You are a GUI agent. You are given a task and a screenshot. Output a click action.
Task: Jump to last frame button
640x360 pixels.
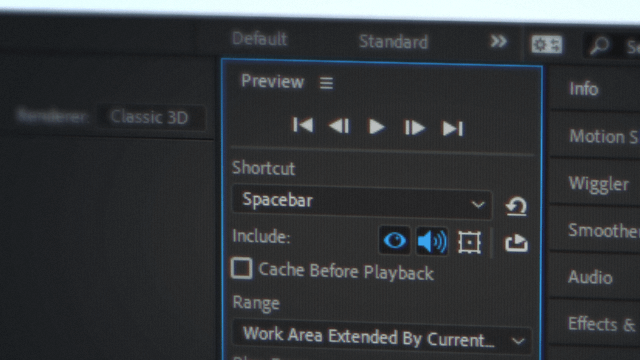tap(453, 129)
